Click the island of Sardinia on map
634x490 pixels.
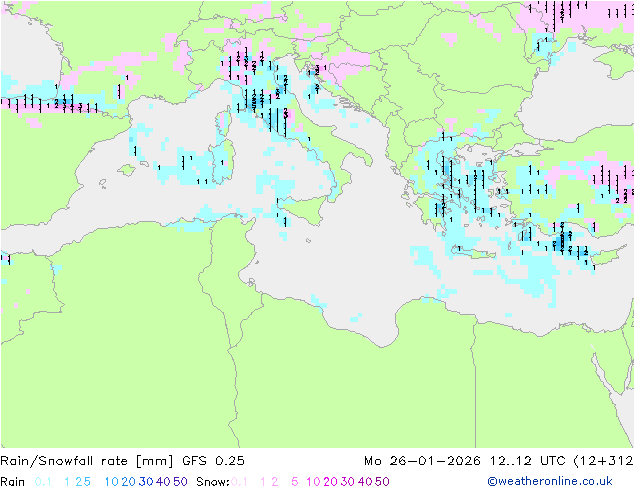click(x=224, y=161)
